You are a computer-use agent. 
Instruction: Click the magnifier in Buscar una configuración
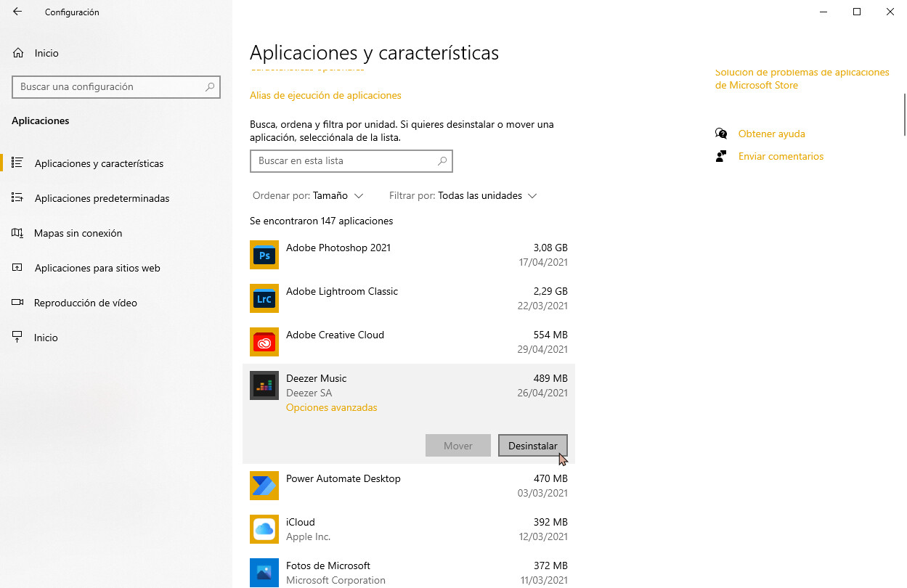[210, 86]
